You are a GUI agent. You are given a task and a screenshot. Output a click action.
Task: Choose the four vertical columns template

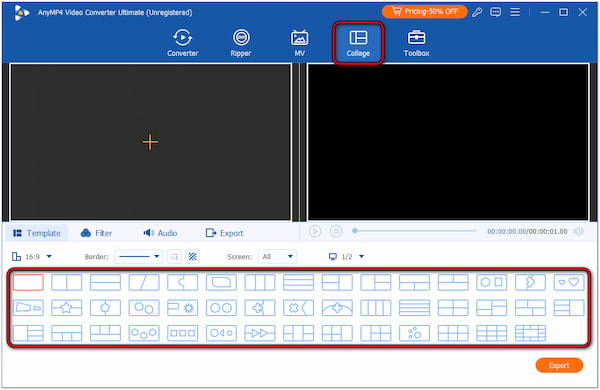[x=376, y=308]
